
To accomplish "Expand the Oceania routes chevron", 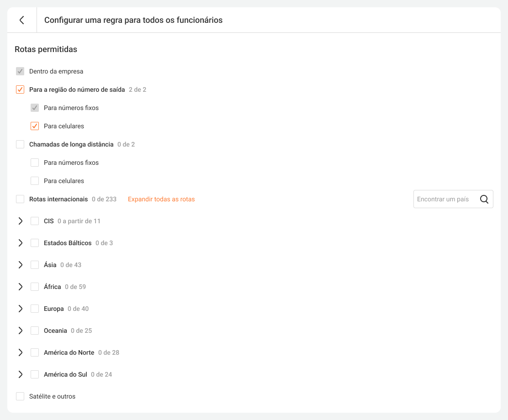I will 20,331.
